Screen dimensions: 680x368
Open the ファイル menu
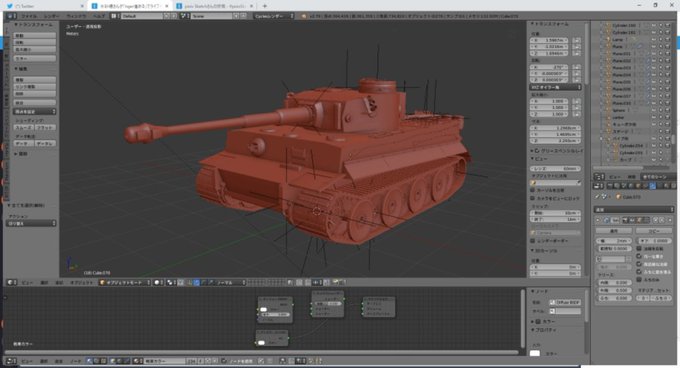pos(29,16)
